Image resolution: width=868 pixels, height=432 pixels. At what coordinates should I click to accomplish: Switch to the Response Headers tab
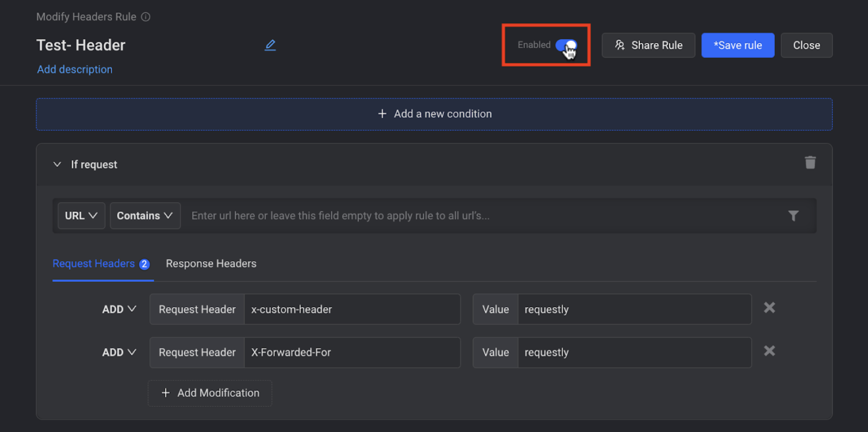tap(211, 264)
